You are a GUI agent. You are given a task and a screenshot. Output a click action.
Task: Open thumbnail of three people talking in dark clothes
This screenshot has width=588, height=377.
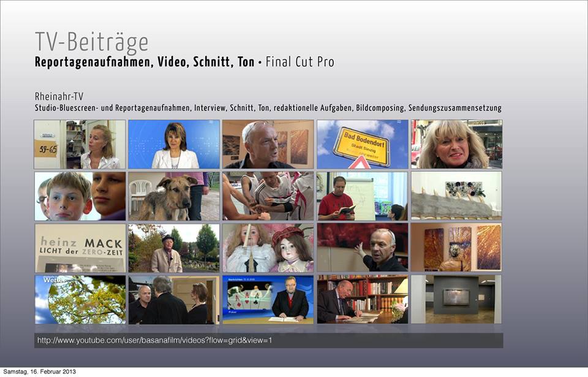174,300
